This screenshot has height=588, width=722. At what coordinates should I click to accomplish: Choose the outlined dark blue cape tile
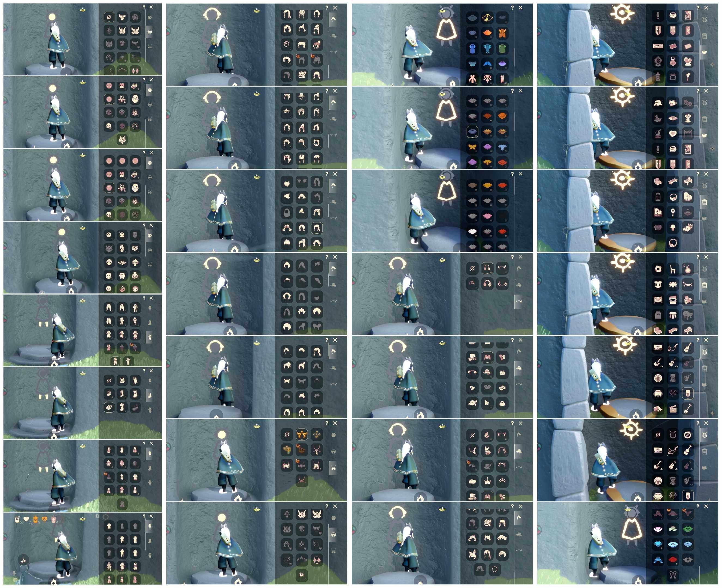point(472,131)
